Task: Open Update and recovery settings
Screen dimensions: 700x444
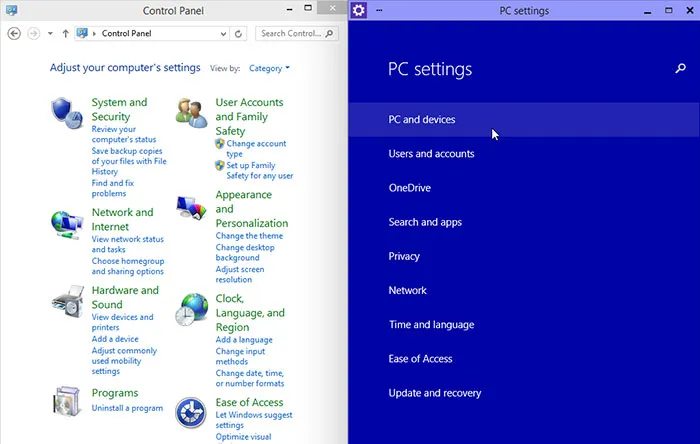Action: click(434, 393)
